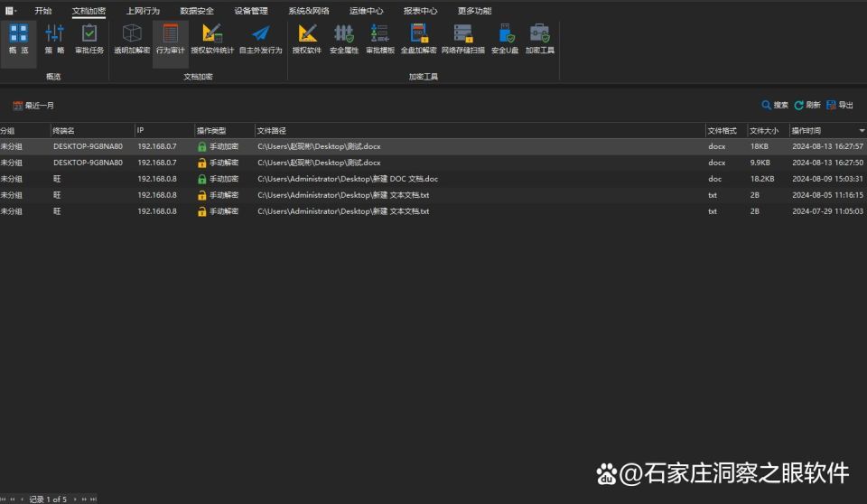The height and width of the screenshot is (504, 867).
Task: Open 安全属性 security attributes
Action: point(344,39)
